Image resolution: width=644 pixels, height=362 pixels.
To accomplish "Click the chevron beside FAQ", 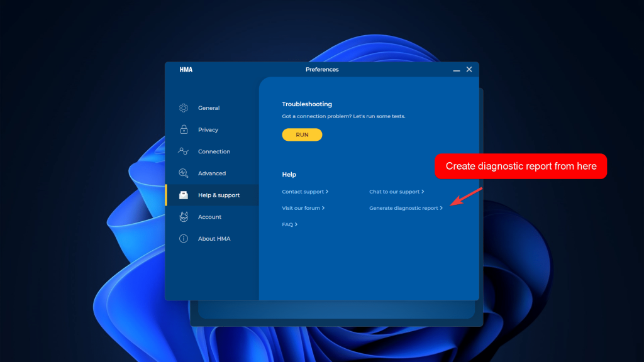I will (296, 224).
